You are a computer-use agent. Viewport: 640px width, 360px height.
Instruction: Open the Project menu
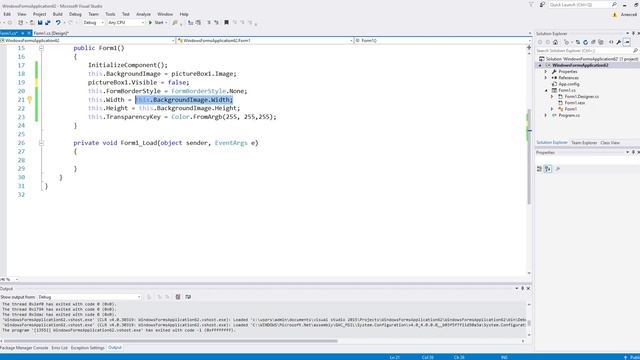[x=40, y=14]
